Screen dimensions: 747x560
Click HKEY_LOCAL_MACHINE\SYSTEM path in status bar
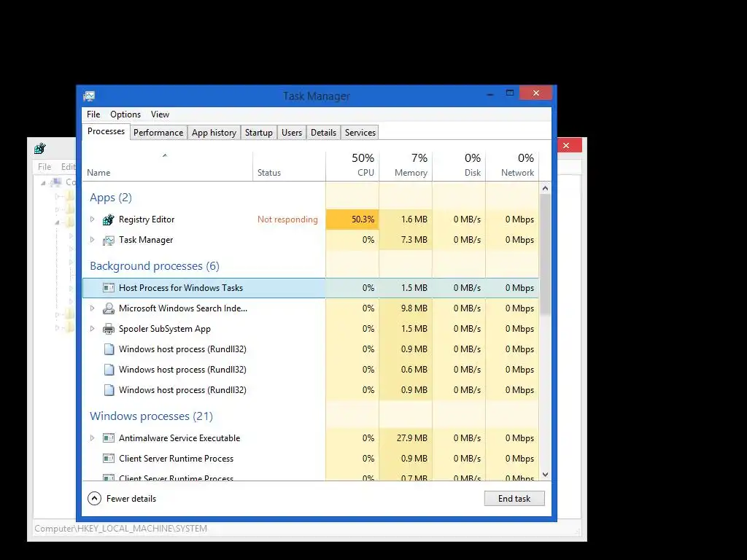point(142,529)
